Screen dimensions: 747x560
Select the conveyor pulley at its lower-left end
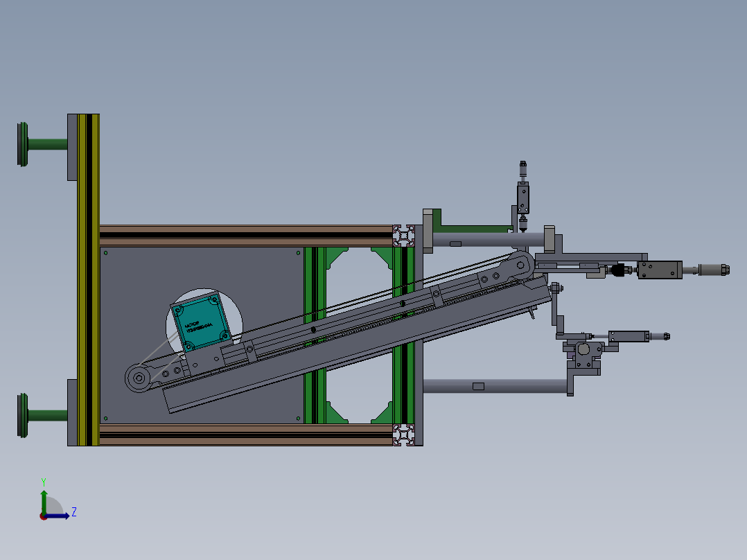coord(139,378)
